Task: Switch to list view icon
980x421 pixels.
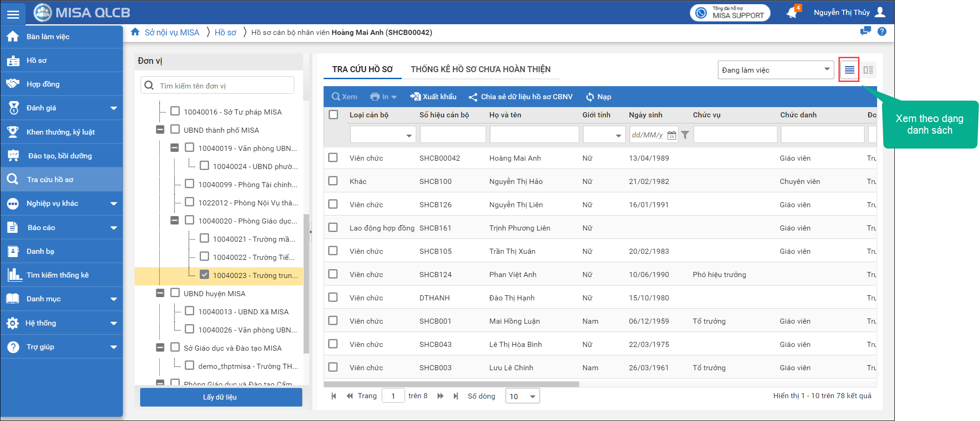Action: (849, 70)
